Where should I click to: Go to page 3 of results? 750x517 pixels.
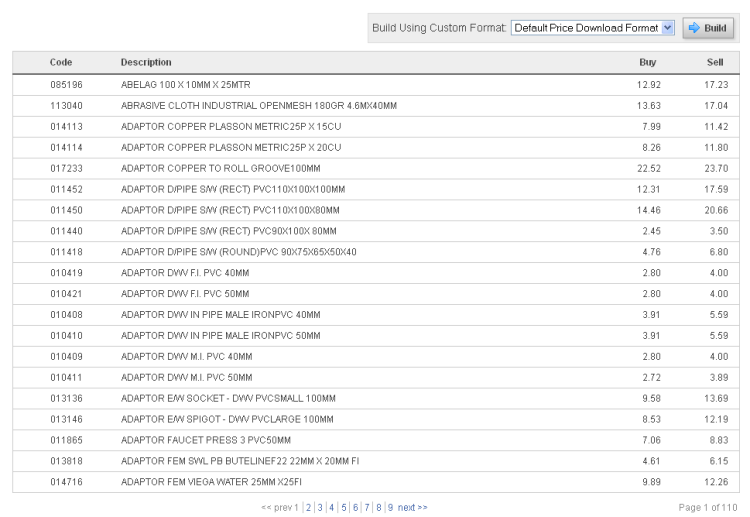320,507
